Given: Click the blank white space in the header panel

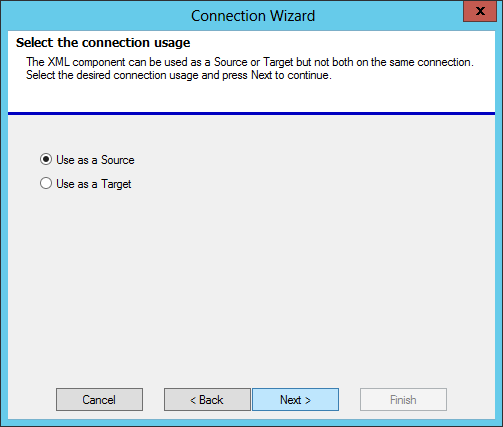Looking at the screenshot, I should 251,97.
